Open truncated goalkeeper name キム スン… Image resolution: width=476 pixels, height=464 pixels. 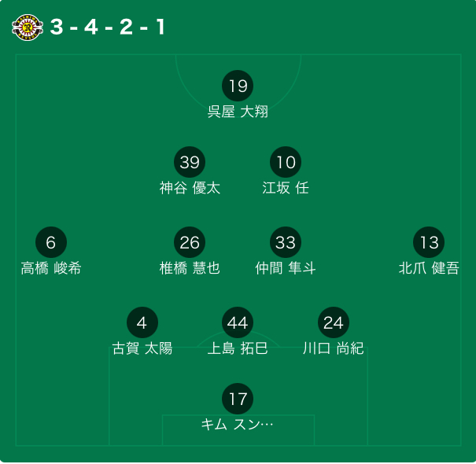237,425
